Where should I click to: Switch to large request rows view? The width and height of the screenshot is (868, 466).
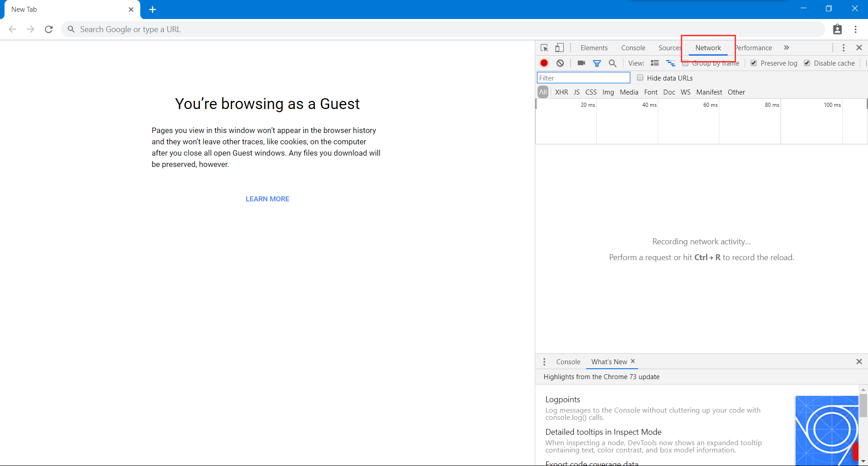pos(655,63)
